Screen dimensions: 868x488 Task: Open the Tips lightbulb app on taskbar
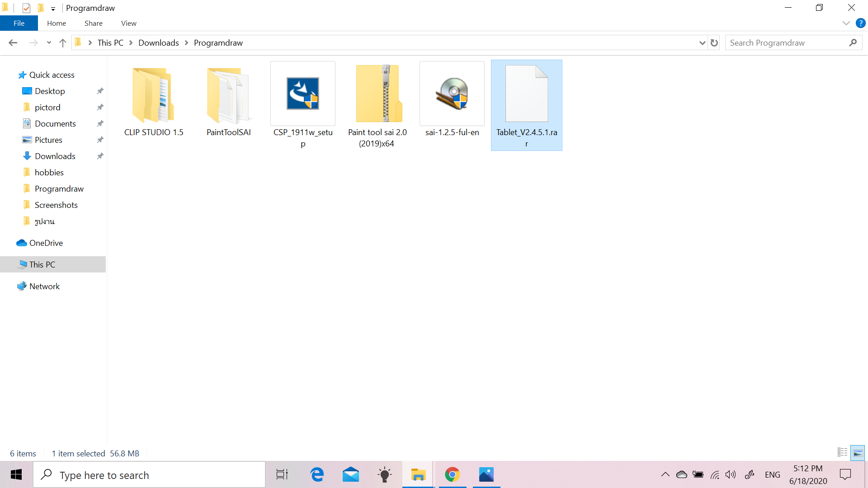[x=385, y=475]
